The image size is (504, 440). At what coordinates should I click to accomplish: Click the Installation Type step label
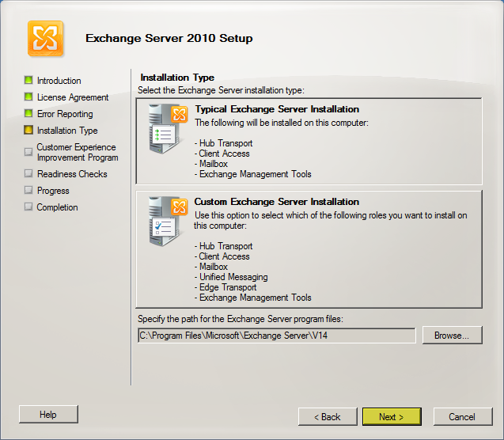[x=67, y=131]
